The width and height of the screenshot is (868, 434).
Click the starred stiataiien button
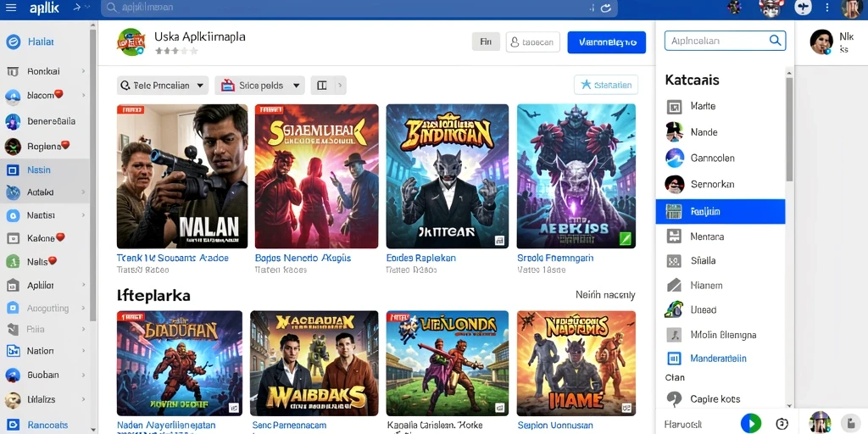click(x=606, y=85)
